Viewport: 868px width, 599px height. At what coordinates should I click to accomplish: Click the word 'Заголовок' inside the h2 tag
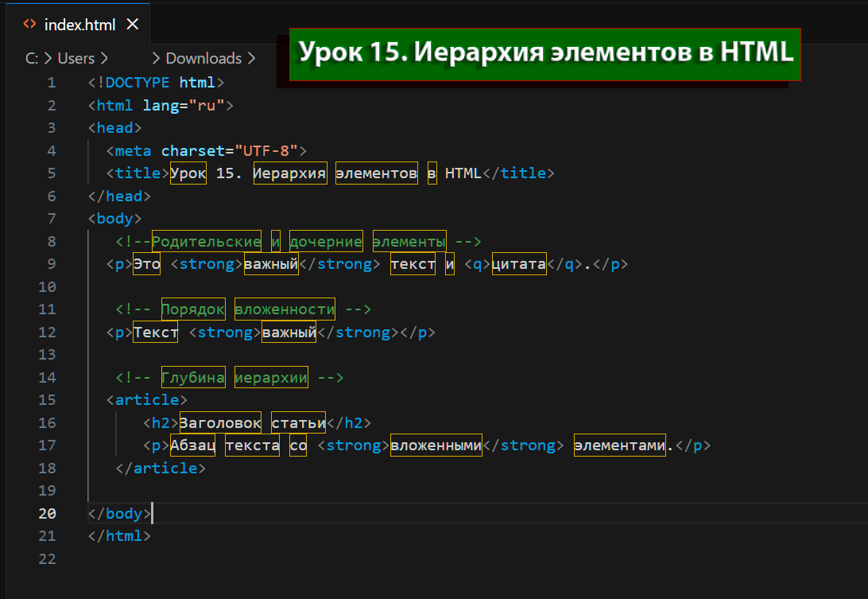click(220, 422)
